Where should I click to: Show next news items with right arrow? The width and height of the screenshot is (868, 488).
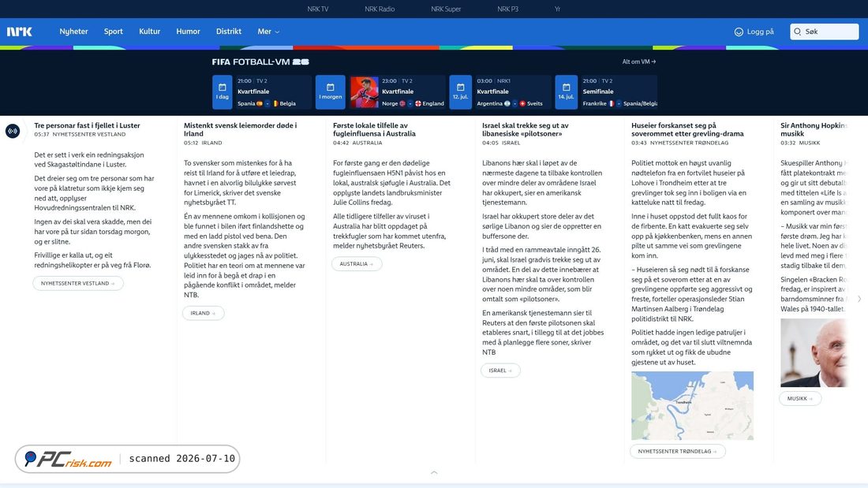click(859, 299)
